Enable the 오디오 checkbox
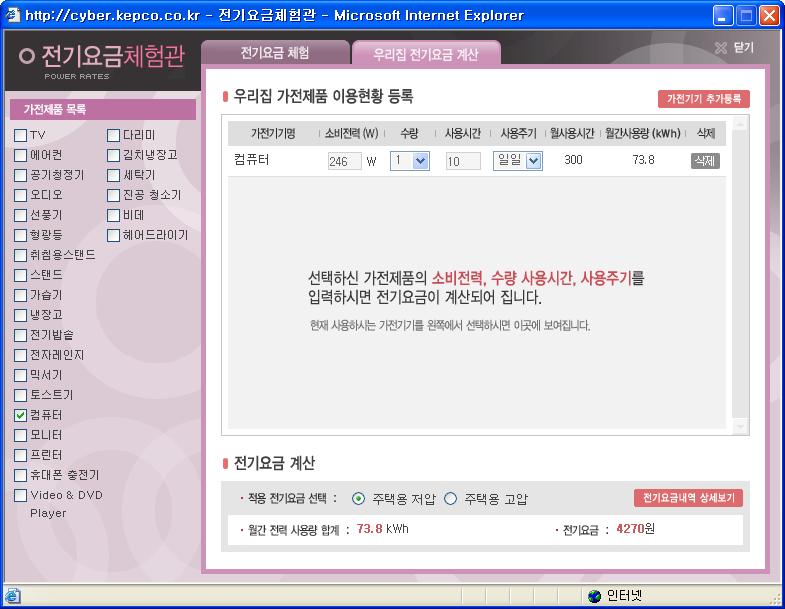 (21, 195)
